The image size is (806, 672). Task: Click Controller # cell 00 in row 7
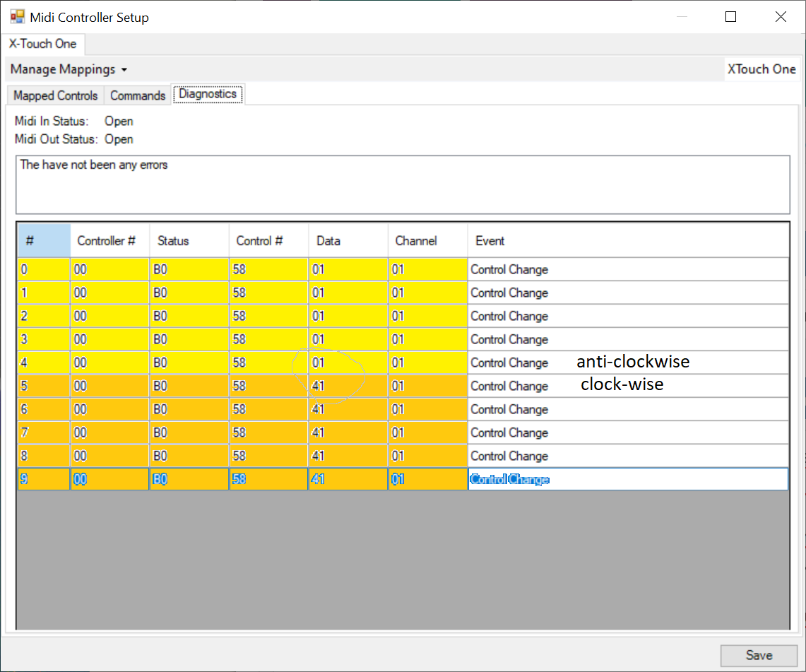coord(110,432)
